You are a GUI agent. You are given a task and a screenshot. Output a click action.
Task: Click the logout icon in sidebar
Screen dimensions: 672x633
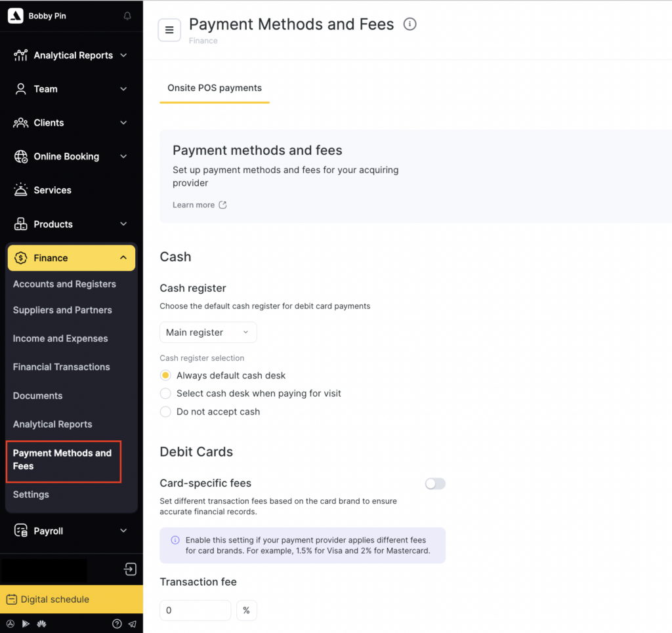130,569
